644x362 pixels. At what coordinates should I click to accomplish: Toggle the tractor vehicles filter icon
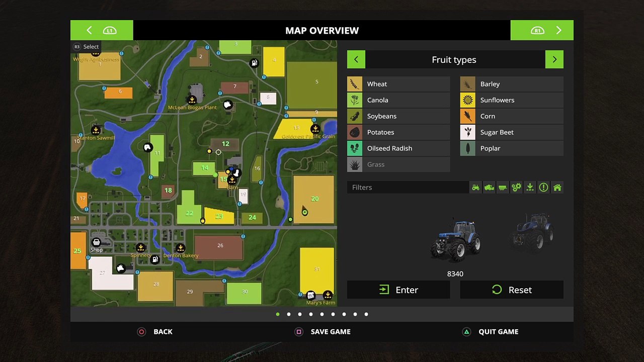click(476, 188)
